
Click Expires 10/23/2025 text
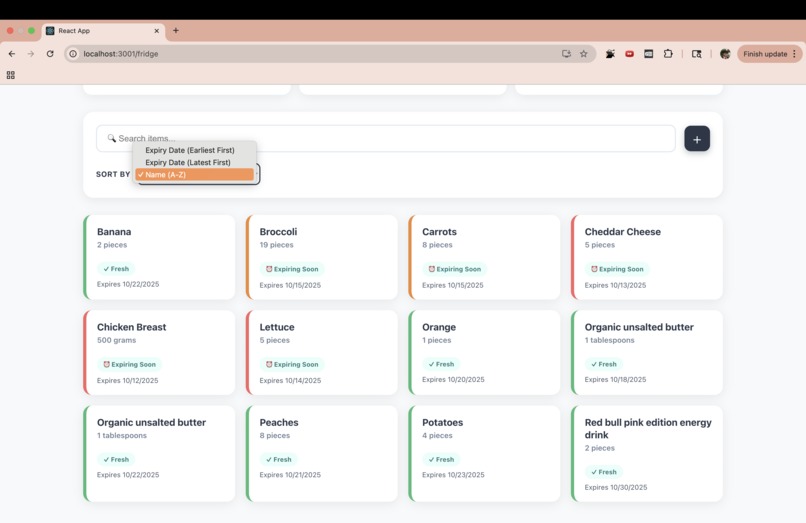453,475
